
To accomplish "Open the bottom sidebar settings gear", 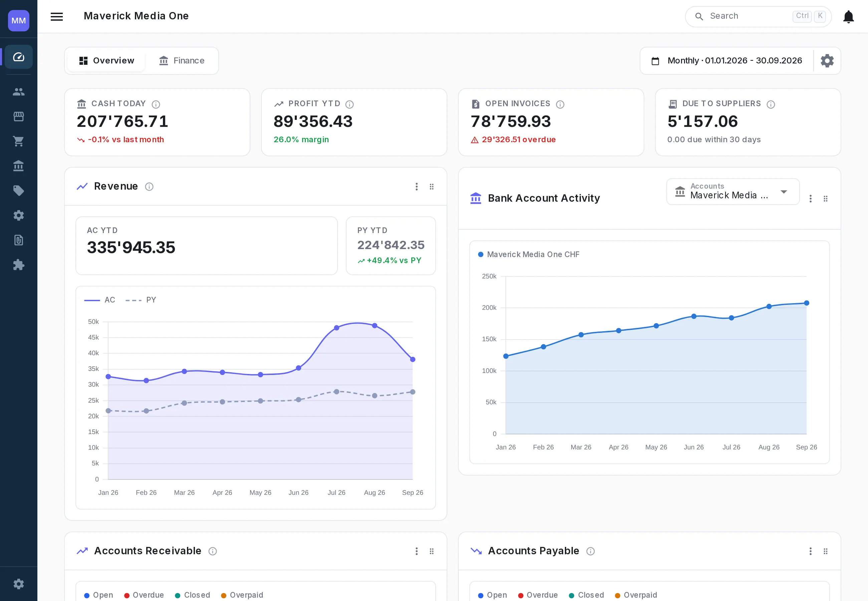I will pos(18,584).
